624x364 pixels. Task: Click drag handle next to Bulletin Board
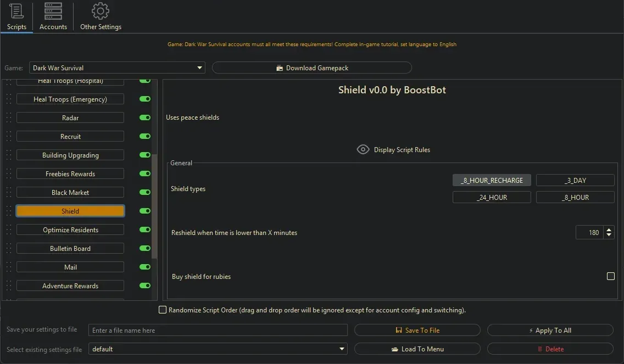pyautogui.click(x=9, y=249)
